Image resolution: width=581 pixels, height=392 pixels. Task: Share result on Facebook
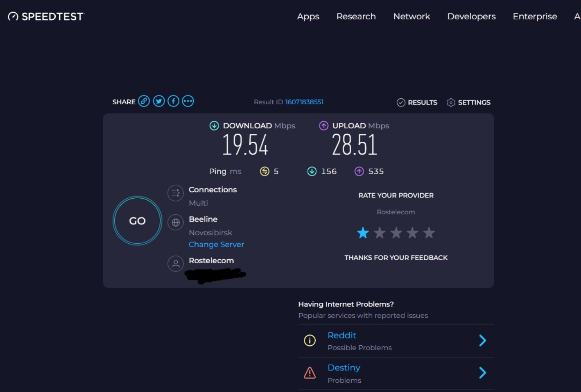pyautogui.click(x=173, y=101)
